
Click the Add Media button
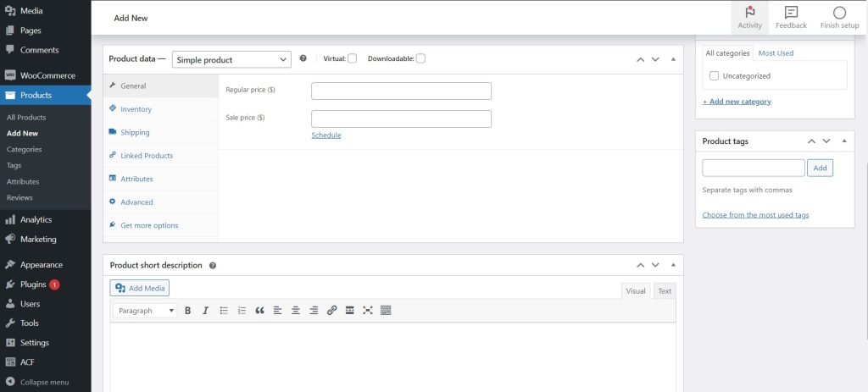click(x=140, y=288)
